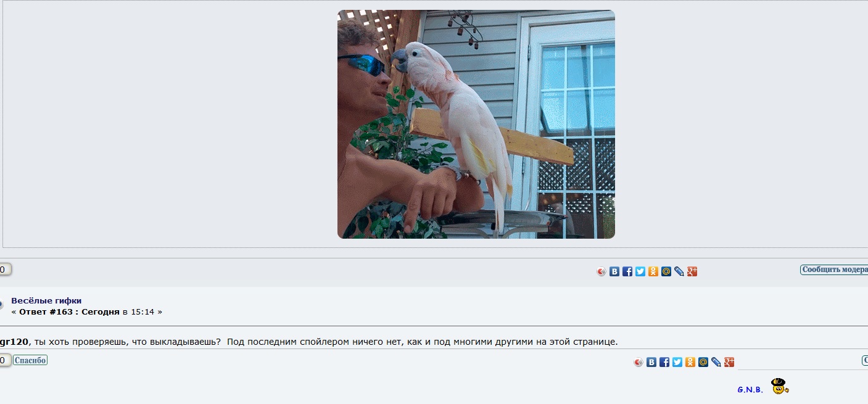Click the saluting smiley in signature
The width and height of the screenshot is (868, 404).
point(780,386)
